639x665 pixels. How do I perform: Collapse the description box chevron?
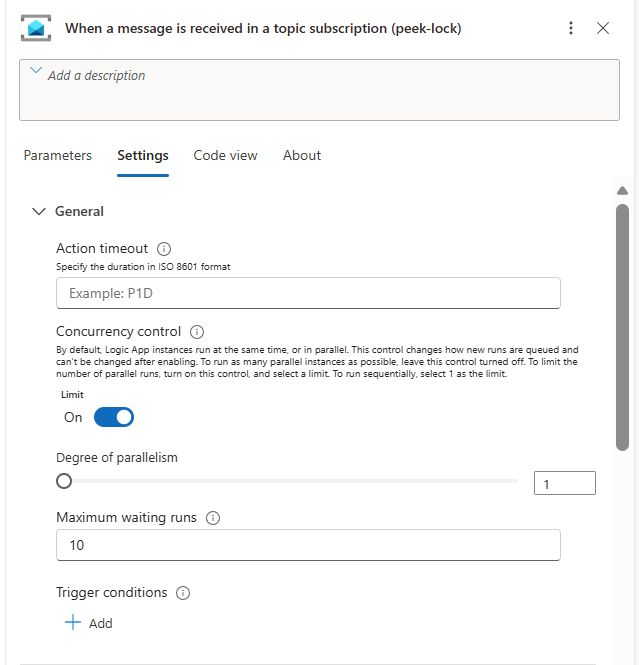click(x=36, y=70)
